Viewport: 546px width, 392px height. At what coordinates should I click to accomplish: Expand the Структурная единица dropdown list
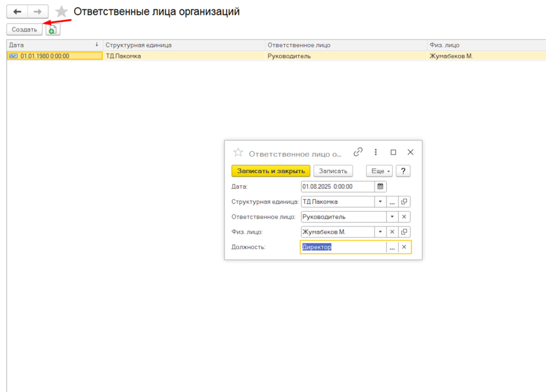[x=380, y=202]
